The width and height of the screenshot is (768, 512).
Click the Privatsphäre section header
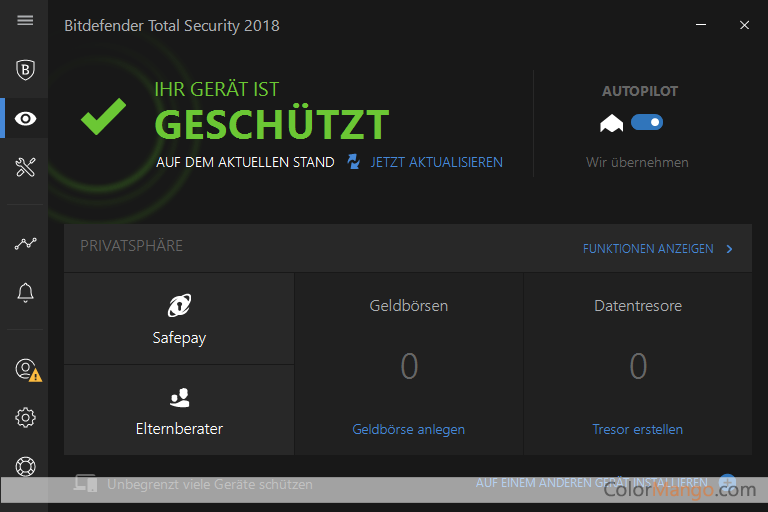pos(131,245)
